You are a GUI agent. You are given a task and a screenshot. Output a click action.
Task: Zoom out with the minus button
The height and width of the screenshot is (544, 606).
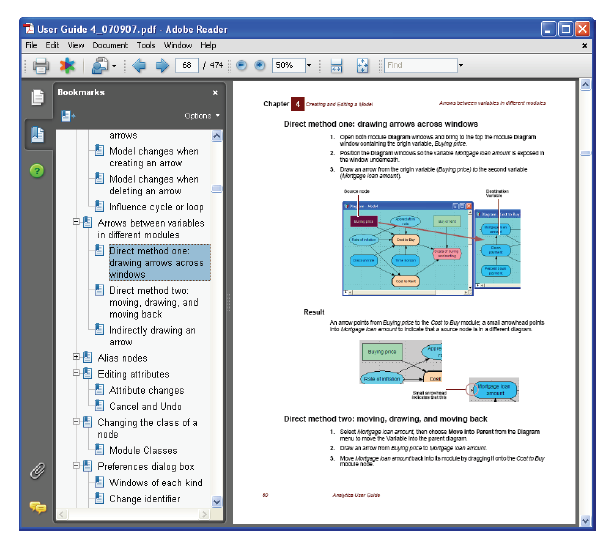coord(242,65)
